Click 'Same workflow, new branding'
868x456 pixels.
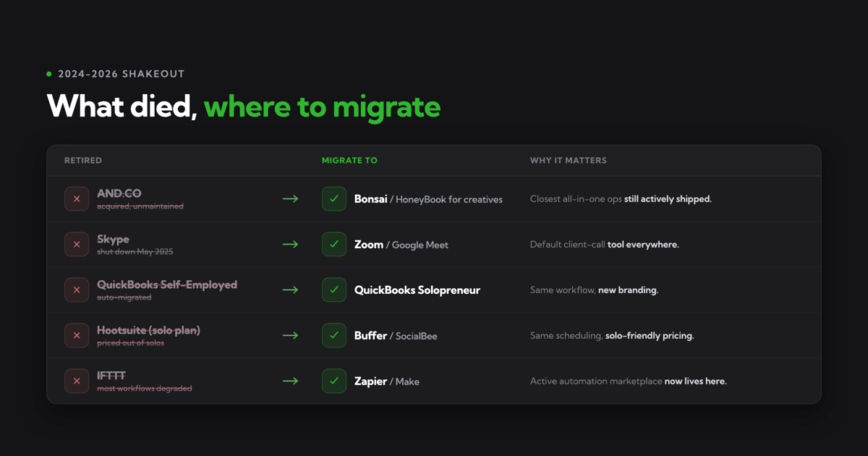click(x=595, y=290)
